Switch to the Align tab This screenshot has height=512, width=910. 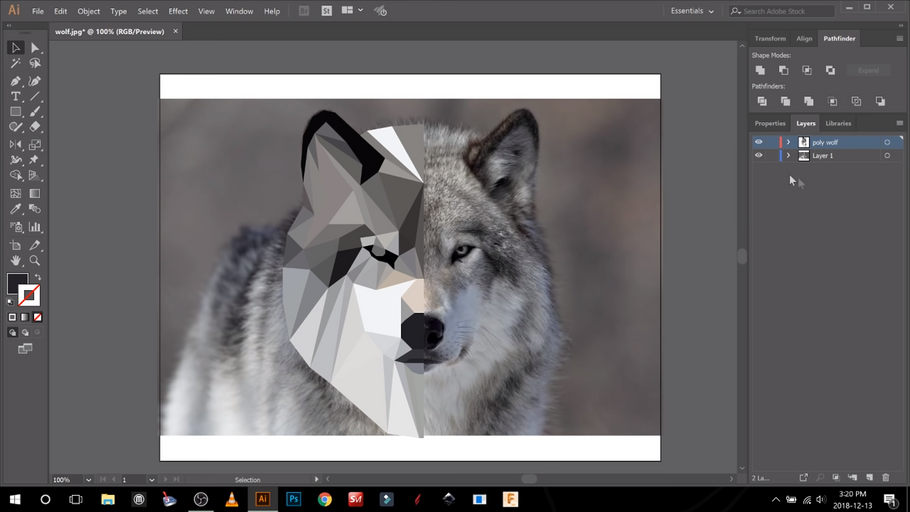804,38
